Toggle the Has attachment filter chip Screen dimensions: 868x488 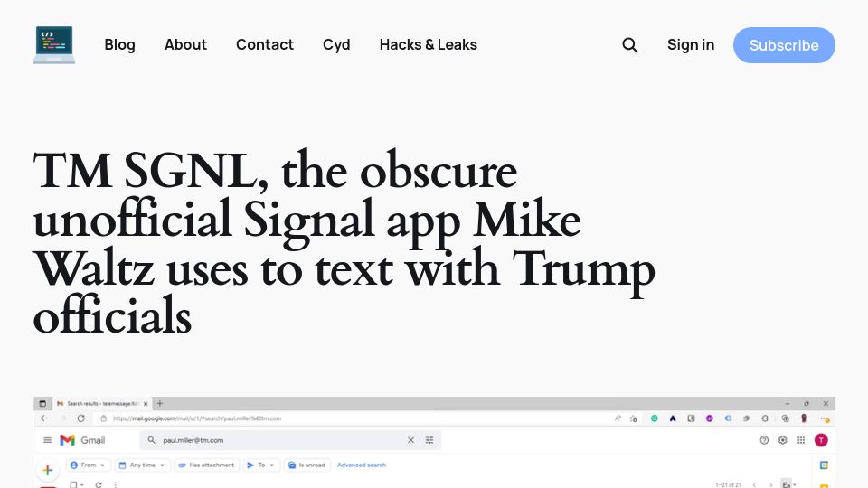pyautogui.click(x=206, y=465)
